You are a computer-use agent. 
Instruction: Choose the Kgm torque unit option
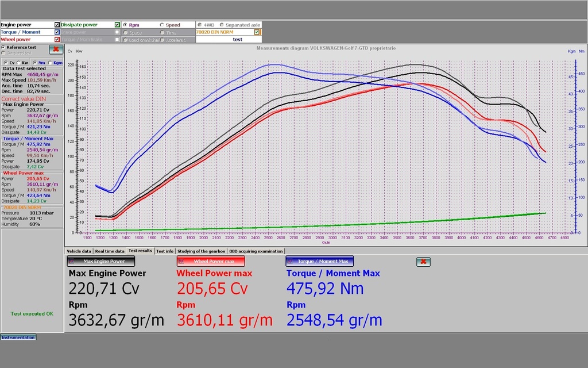pos(51,63)
